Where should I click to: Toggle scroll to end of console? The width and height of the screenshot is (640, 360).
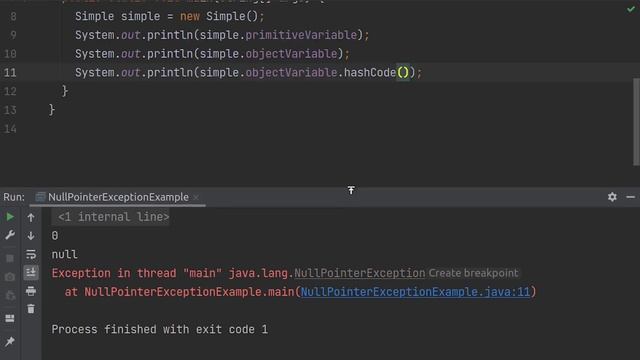coord(31,272)
